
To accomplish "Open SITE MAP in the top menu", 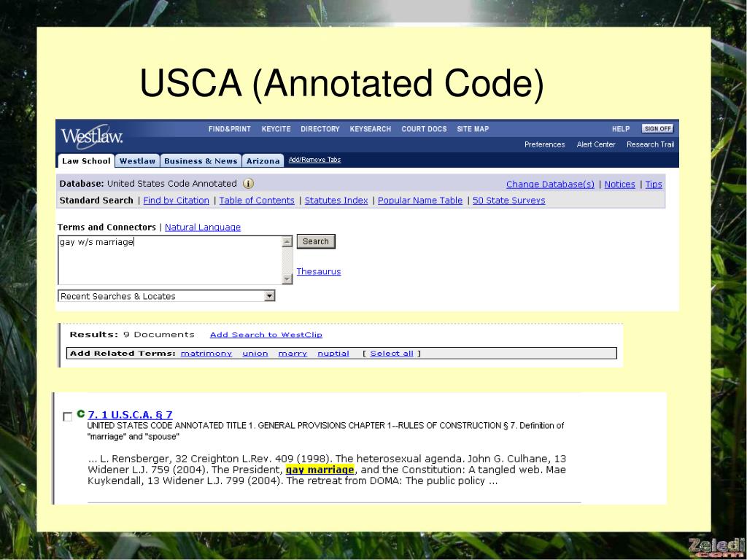I will [x=473, y=129].
